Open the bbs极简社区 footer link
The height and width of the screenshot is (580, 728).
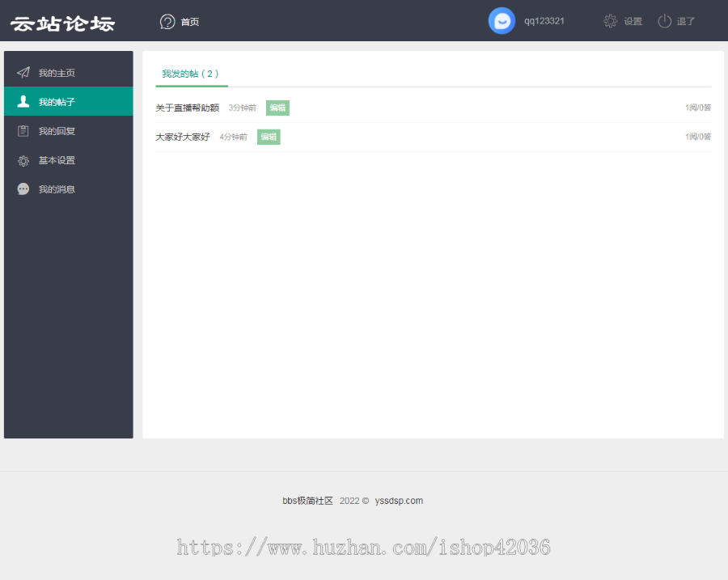click(308, 501)
